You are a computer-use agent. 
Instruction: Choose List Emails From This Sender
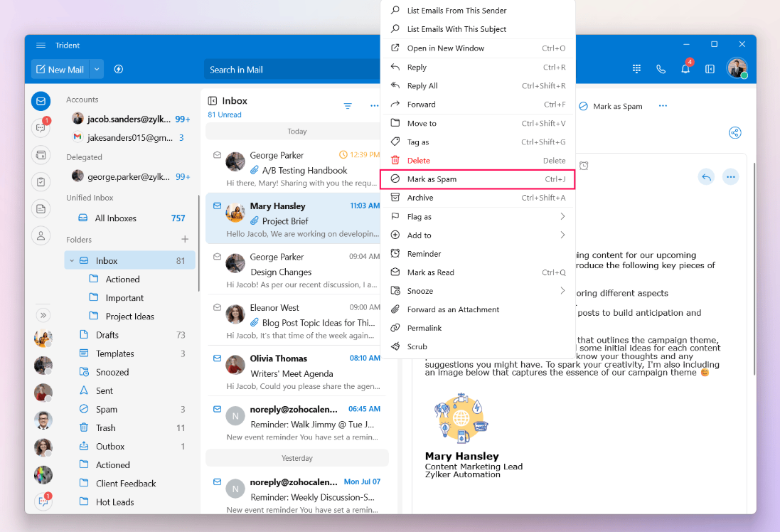pyautogui.click(x=478, y=11)
